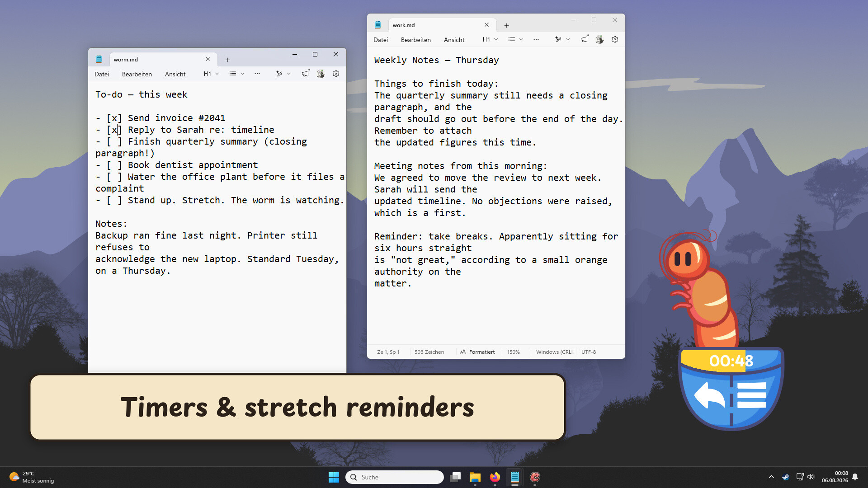The width and height of the screenshot is (868, 488).
Task: Toggle the Formatiert view in status bar
Action: (477, 352)
